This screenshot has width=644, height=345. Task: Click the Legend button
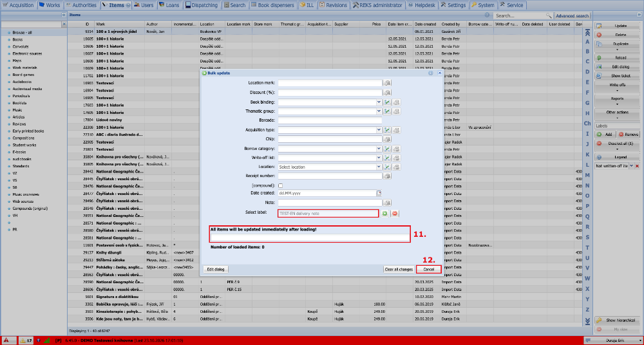[x=617, y=157]
